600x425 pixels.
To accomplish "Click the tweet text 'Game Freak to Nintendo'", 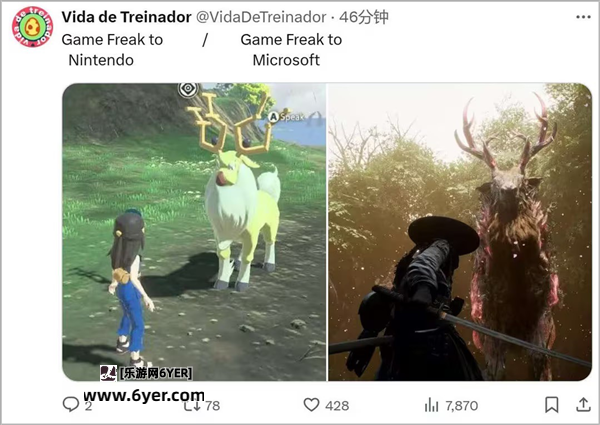I will pyautogui.click(x=112, y=50).
